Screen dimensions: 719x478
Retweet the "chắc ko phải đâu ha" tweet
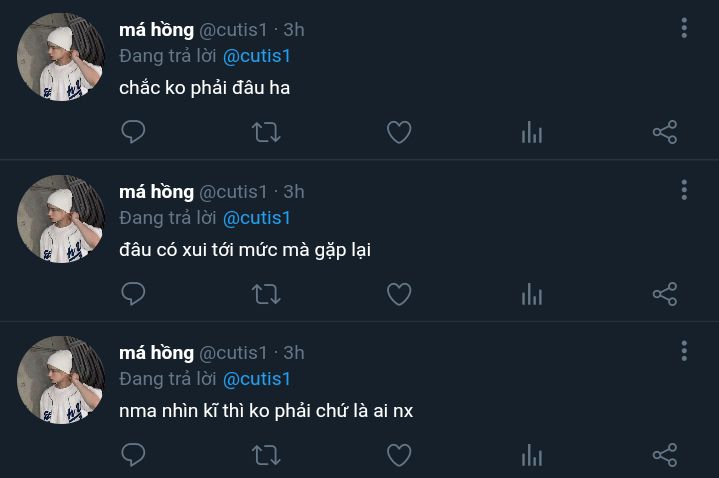266,132
